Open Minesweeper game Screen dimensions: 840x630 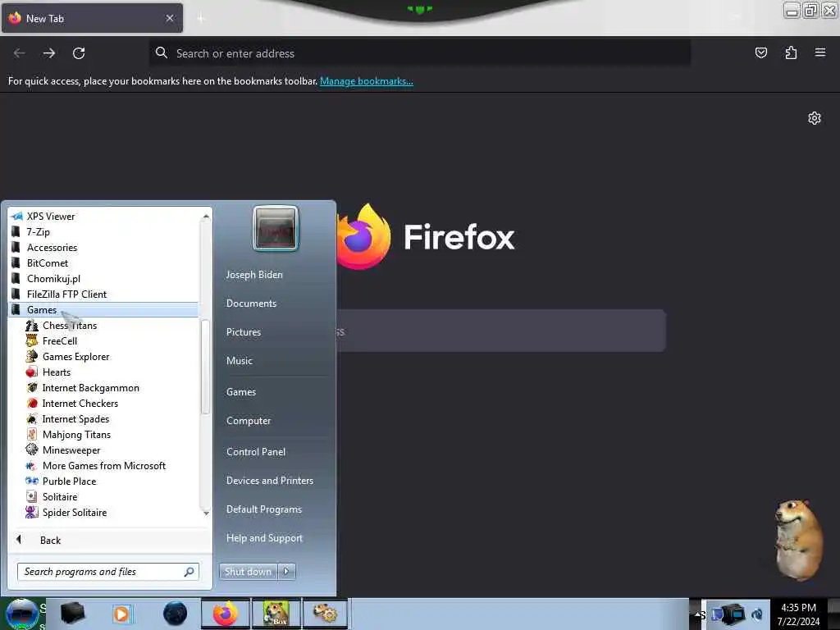(x=71, y=450)
